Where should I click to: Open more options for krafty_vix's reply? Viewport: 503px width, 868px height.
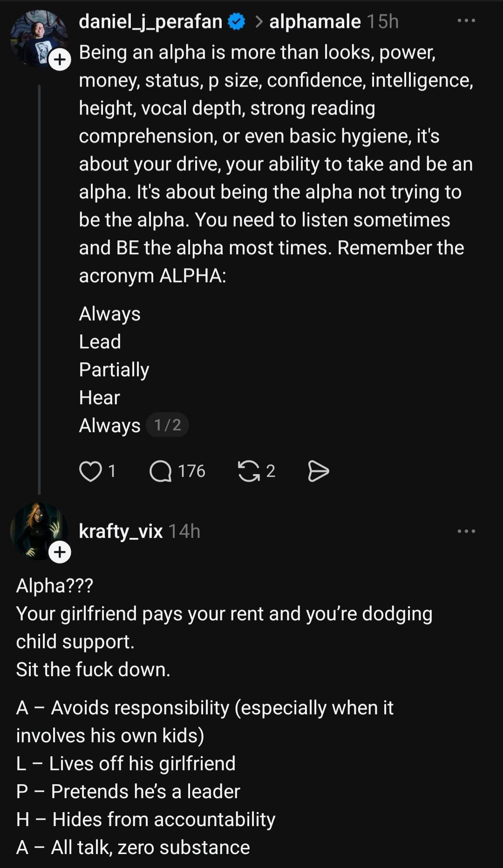tap(466, 531)
